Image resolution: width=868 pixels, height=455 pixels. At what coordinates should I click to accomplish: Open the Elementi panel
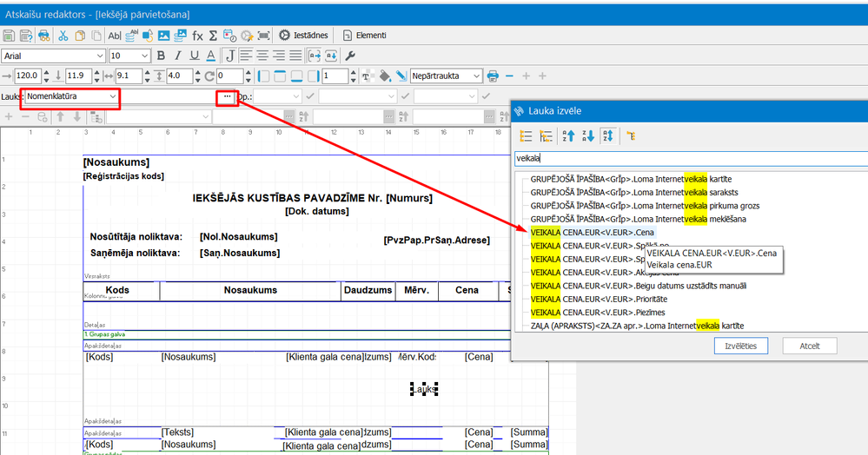tap(364, 36)
